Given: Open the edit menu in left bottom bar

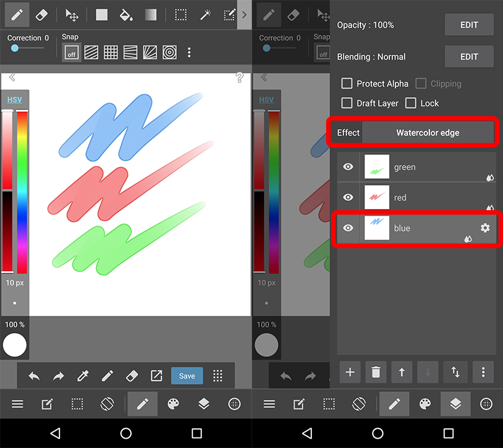Looking at the screenshot, I should coord(47,404).
